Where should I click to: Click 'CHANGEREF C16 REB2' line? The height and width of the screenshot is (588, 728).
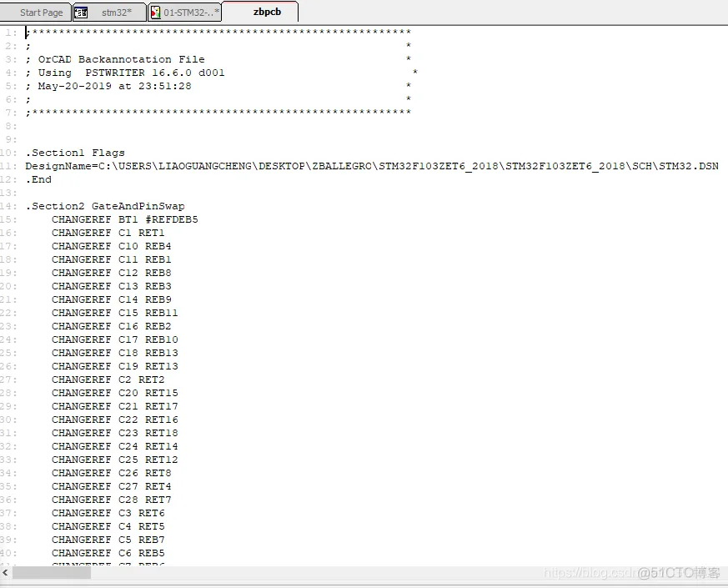coord(112,326)
